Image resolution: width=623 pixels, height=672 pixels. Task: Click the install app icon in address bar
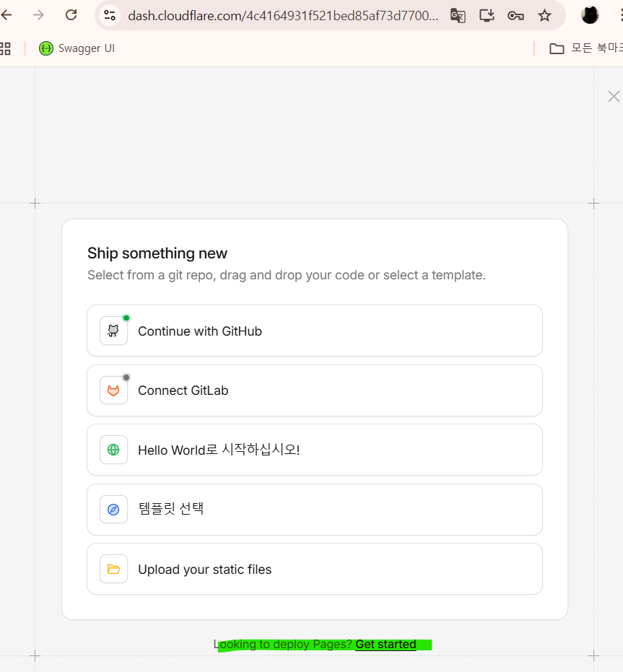pos(487,16)
